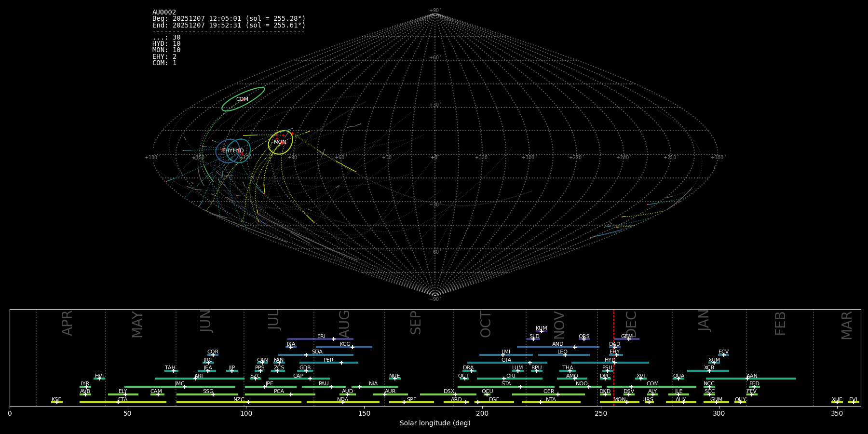
Task: Click the HYD radiant circle on the sky map
Action: point(239,151)
